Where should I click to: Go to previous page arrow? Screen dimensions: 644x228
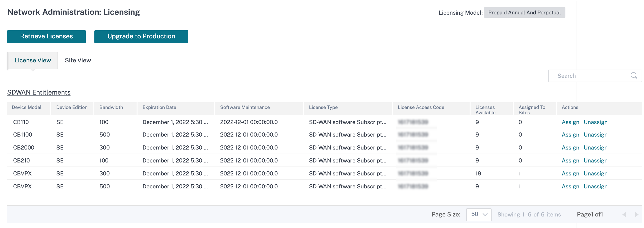624,215
